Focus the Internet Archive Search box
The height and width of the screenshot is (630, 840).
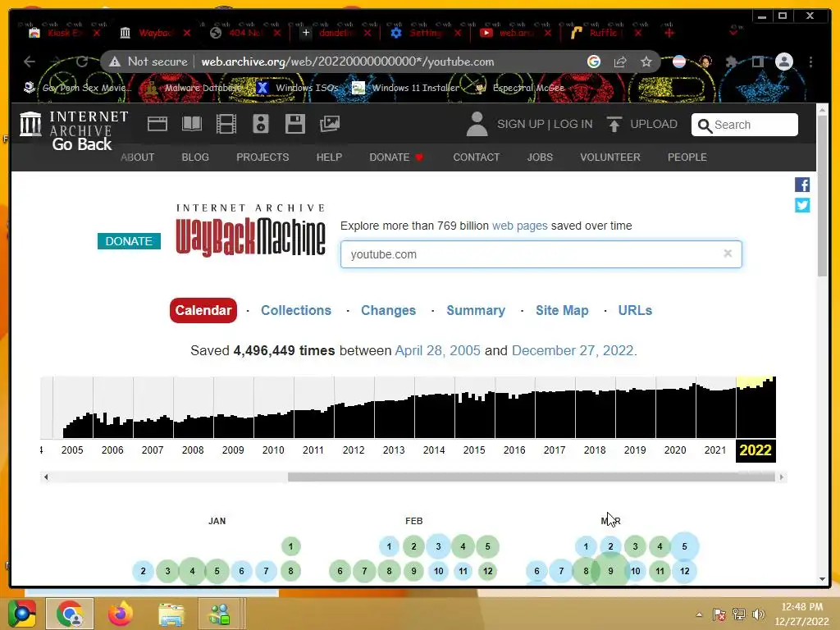[745, 125]
